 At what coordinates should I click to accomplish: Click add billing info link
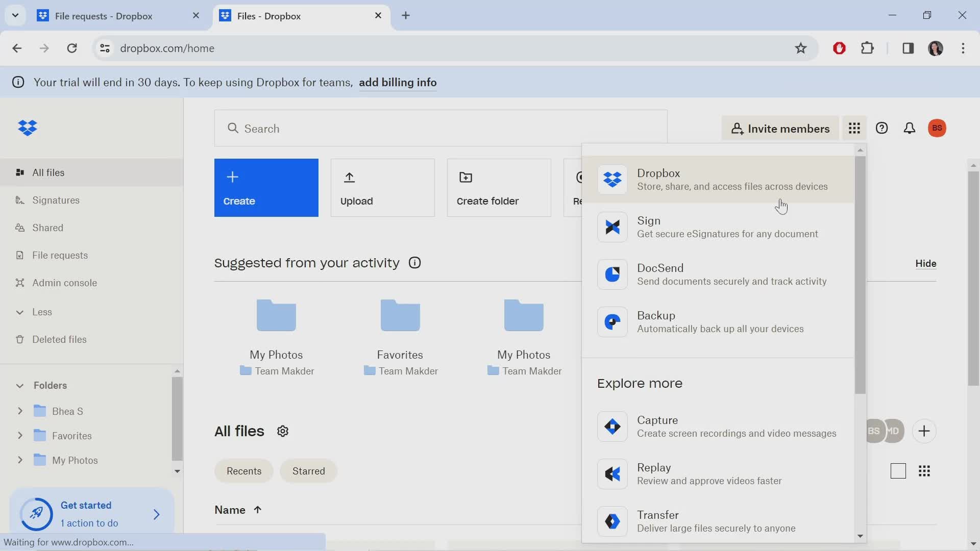pos(397,82)
